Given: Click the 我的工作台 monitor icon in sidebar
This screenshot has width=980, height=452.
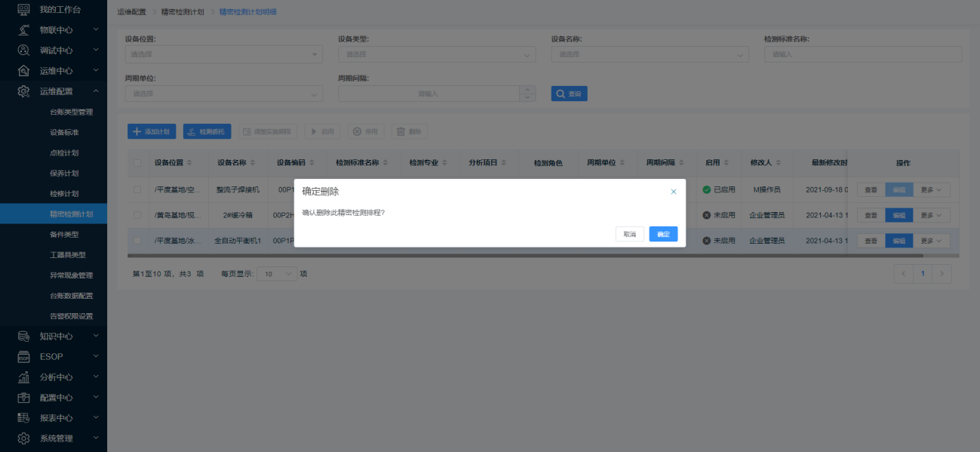Looking at the screenshot, I should (23, 9).
